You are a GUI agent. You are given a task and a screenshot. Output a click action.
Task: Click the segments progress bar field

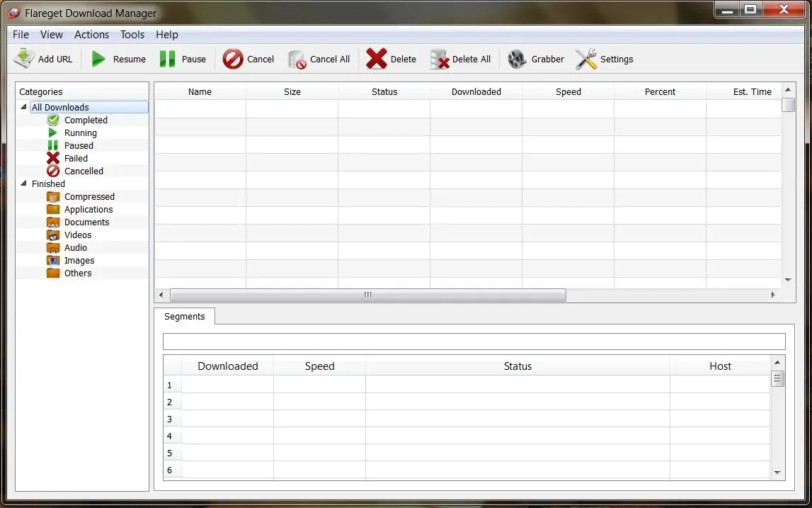click(474, 342)
